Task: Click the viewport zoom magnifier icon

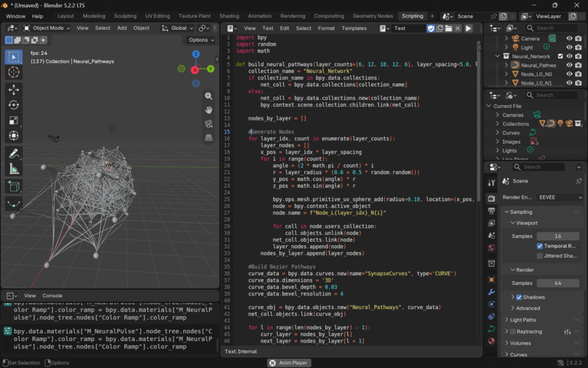Action: (209, 96)
